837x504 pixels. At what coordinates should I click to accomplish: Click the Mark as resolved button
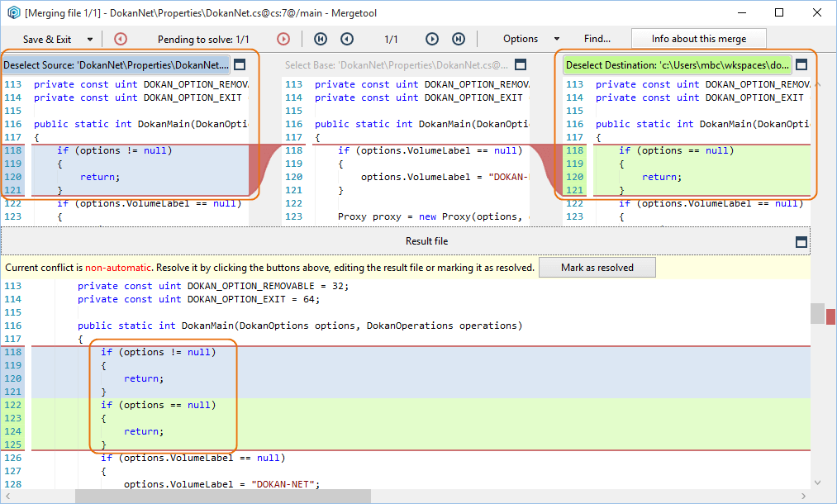point(597,268)
